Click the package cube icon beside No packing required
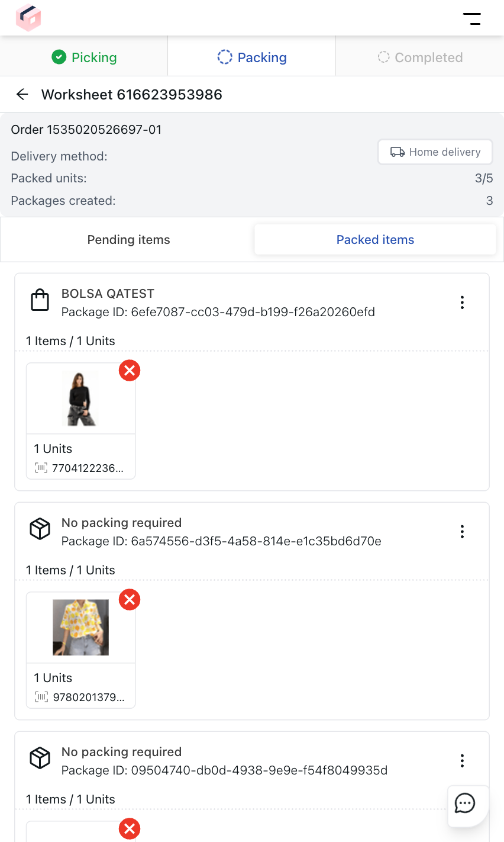Image resolution: width=504 pixels, height=842 pixels. click(40, 529)
